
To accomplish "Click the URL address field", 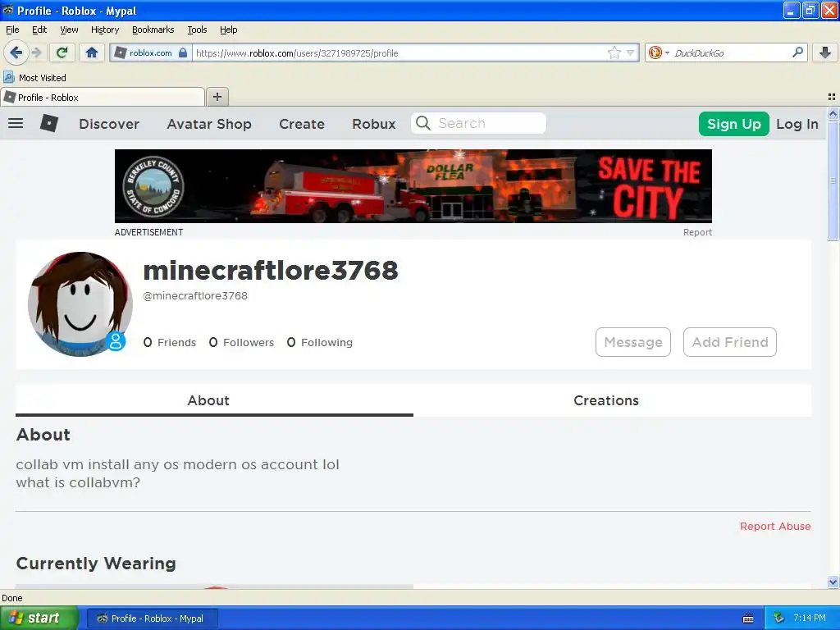I will 399,52.
